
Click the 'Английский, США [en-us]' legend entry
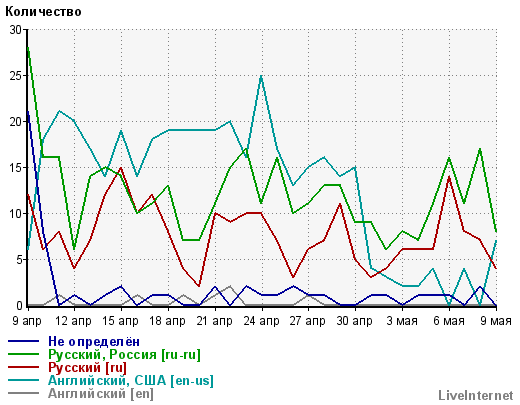(x=131, y=381)
